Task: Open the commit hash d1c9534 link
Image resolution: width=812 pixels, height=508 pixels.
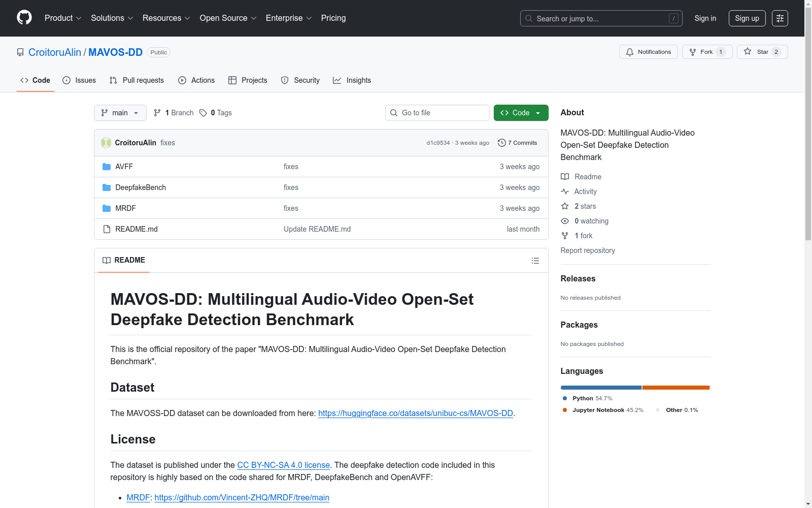Action: click(x=438, y=143)
